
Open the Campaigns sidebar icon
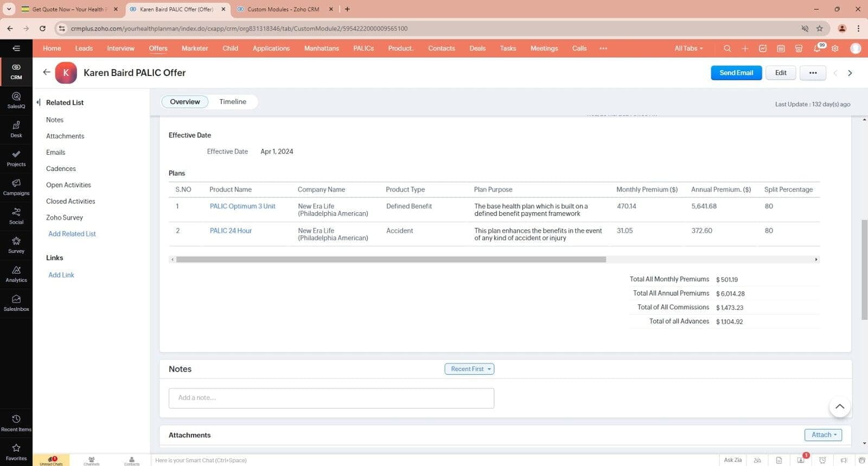click(16, 187)
